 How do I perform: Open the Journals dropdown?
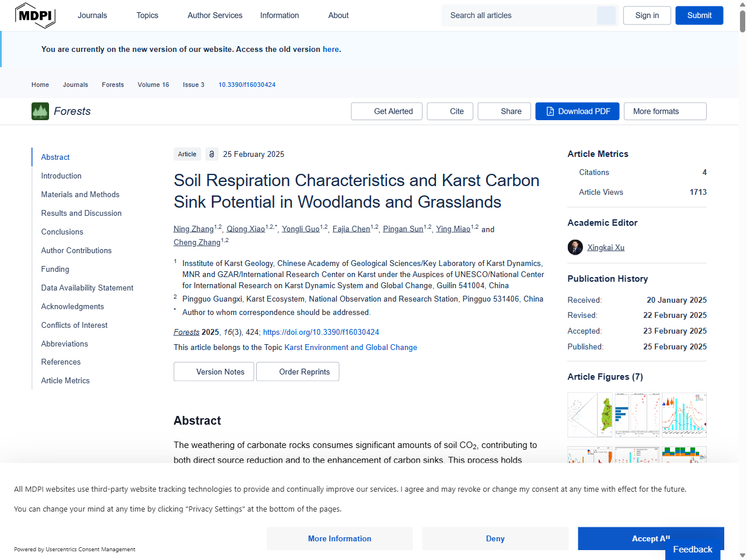point(92,15)
